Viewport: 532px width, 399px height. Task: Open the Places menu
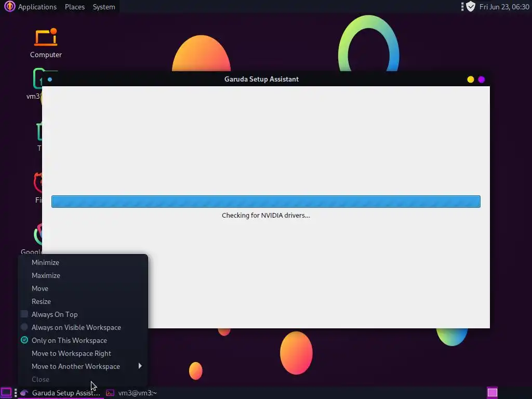tap(75, 7)
